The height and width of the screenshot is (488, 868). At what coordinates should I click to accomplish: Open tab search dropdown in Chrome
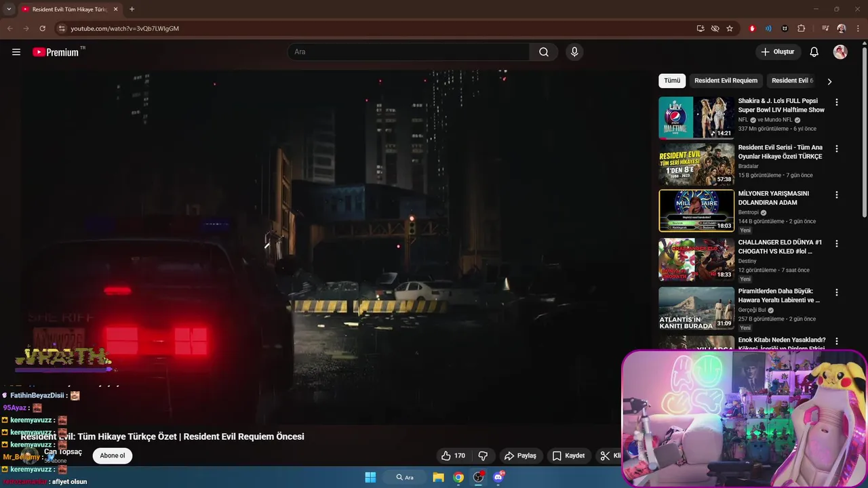9,9
